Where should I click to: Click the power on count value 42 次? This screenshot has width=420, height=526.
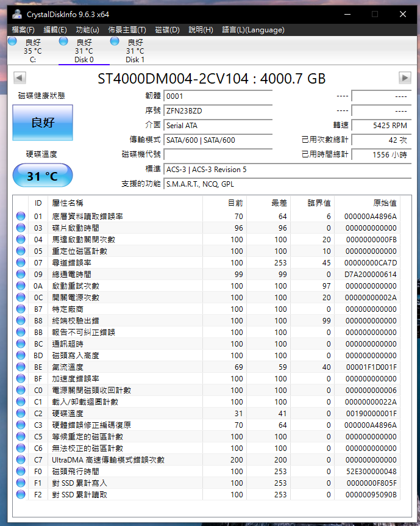pos(382,140)
